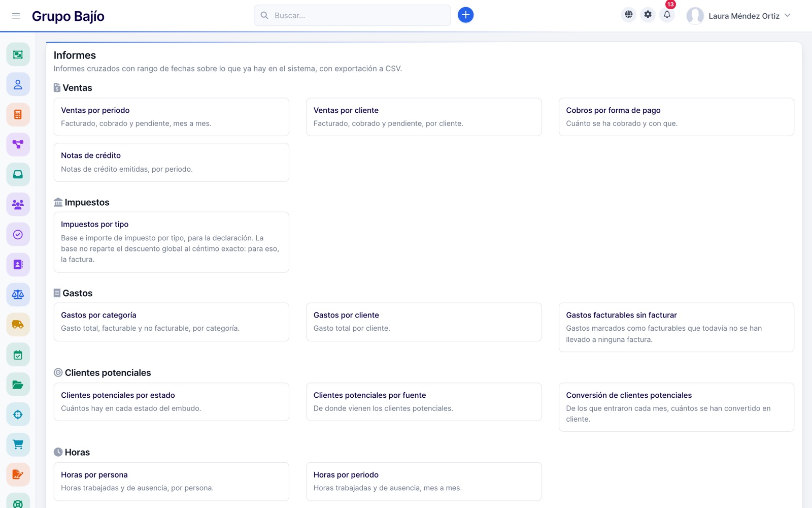Viewport: 812px width, 508px height.
Task: Open the Gastos por categoría report
Action: click(x=172, y=322)
